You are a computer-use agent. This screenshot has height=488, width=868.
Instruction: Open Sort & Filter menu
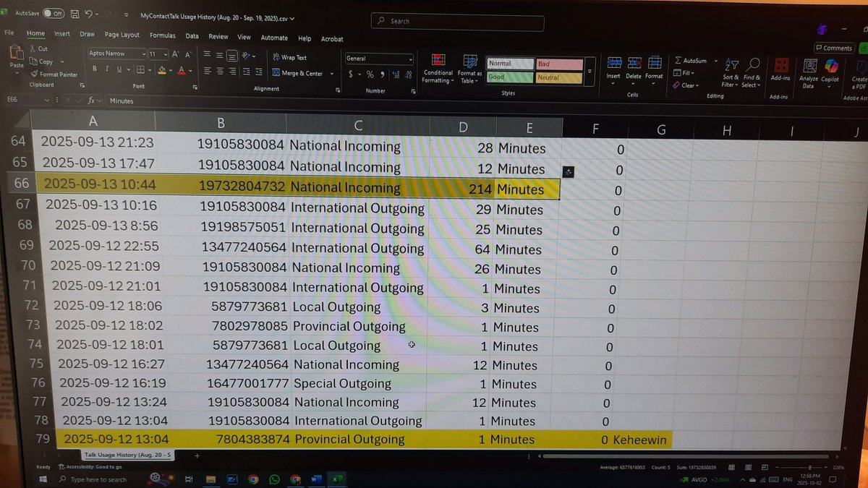click(x=731, y=73)
